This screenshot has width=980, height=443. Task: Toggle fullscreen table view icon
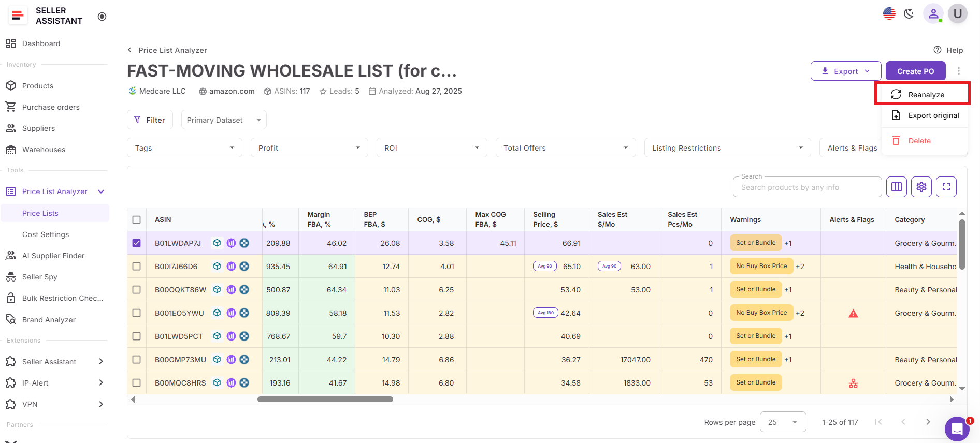pyautogui.click(x=946, y=187)
